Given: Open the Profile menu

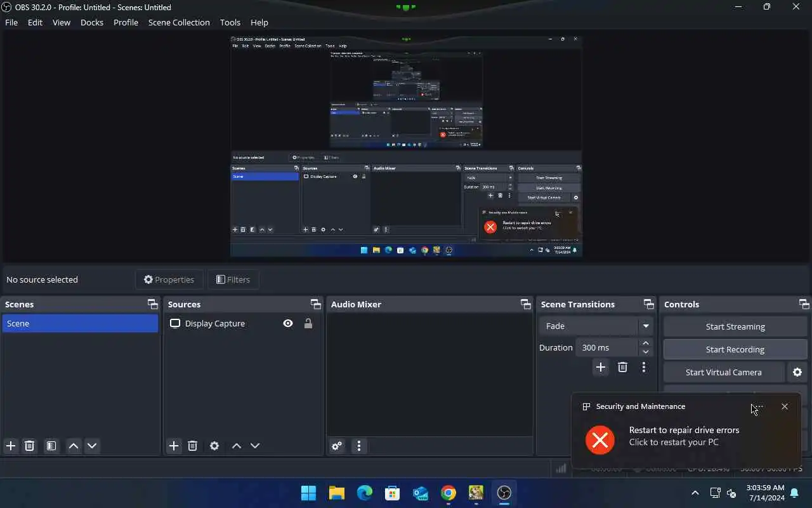Looking at the screenshot, I should click(x=126, y=22).
